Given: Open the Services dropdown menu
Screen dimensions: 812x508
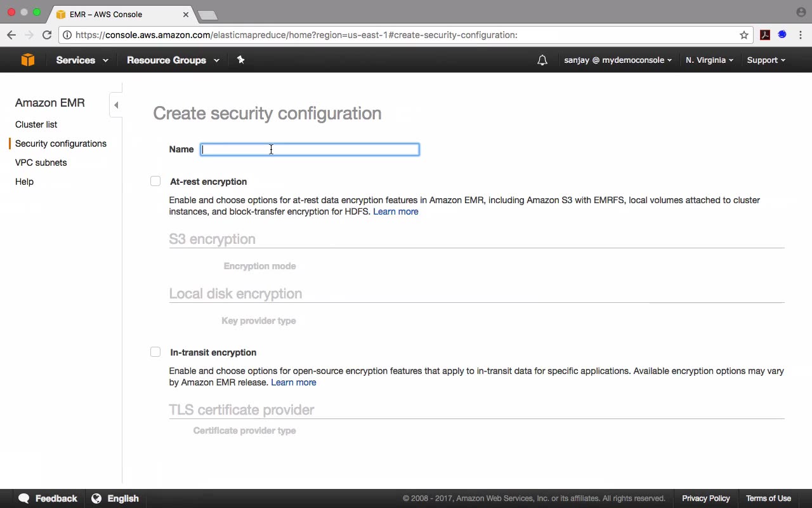Looking at the screenshot, I should (82, 60).
